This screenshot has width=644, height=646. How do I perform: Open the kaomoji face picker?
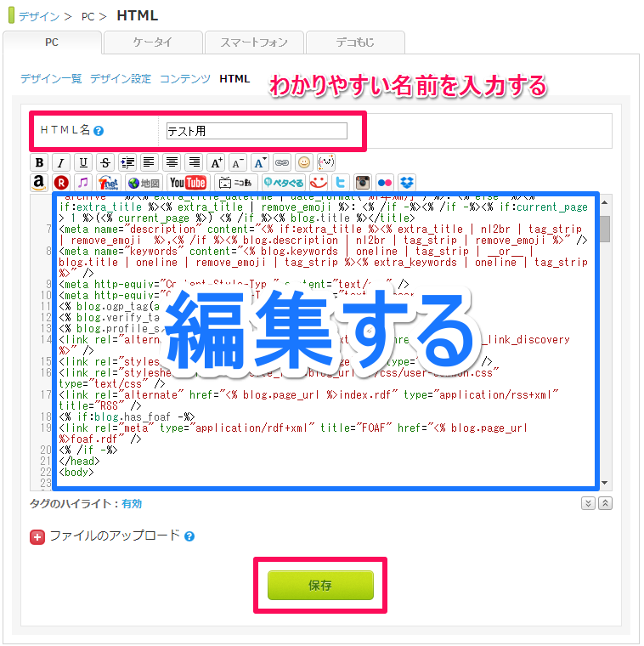[x=326, y=162]
